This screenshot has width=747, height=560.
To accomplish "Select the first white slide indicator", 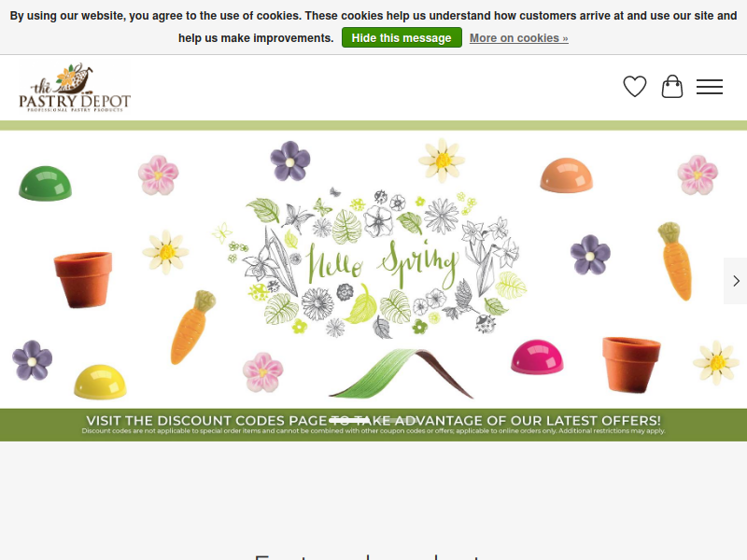I will point(349,421).
